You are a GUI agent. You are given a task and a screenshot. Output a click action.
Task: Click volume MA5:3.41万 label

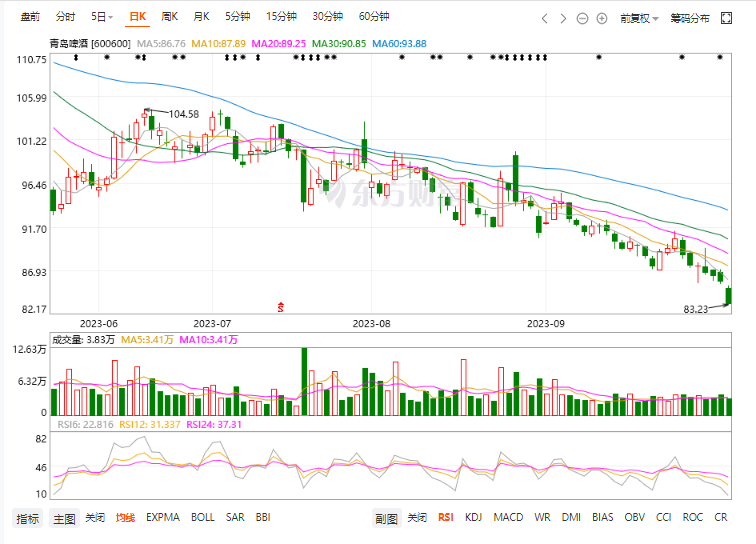(147, 340)
